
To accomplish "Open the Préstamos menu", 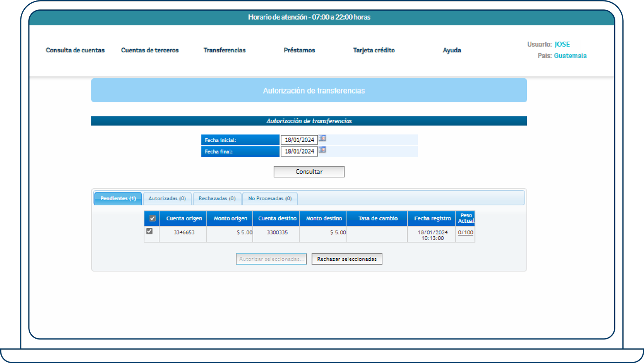I will pyautogui.click(x=299, y=50).
